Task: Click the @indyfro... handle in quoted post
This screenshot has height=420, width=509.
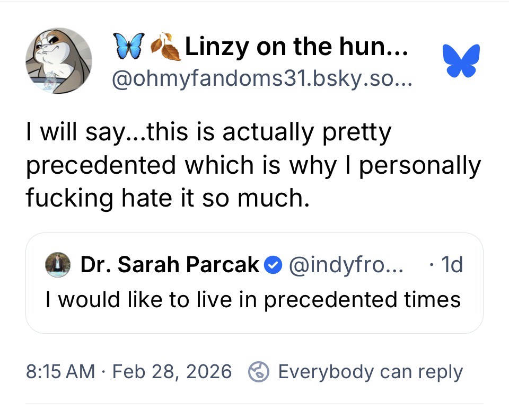Action: coord(346,265)
